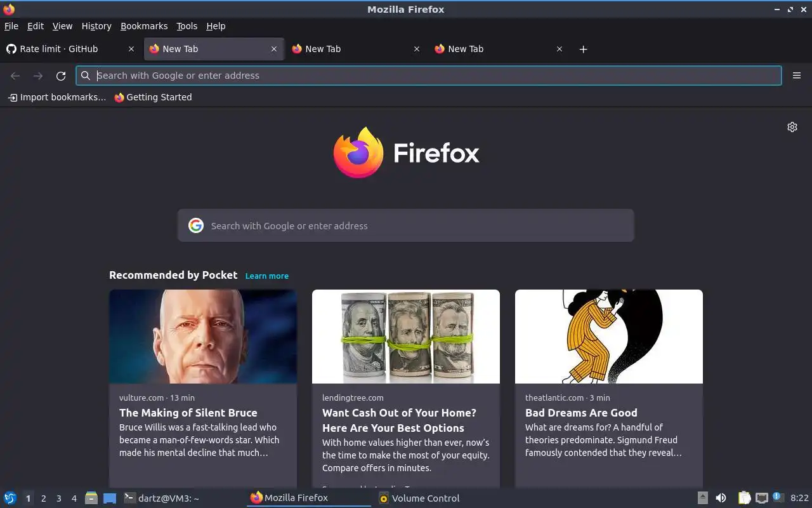Switch to workspace 4 in taskbar
Image resolution: width=812 pixels, height=508 pixels.
point(74,498)
